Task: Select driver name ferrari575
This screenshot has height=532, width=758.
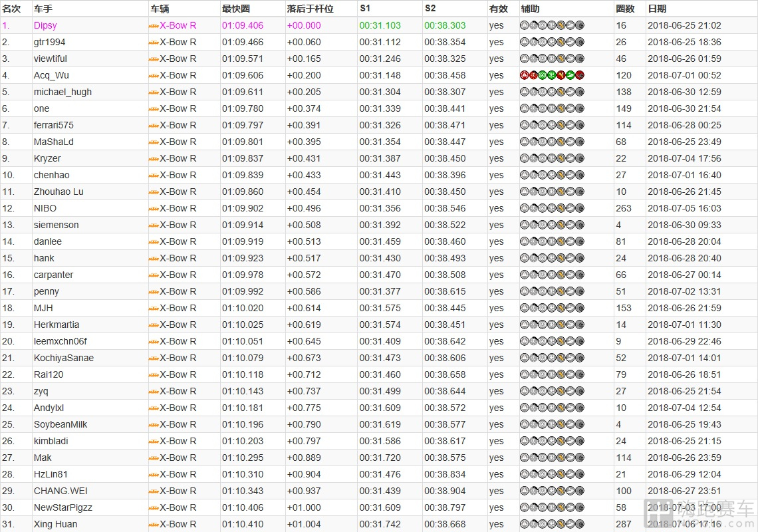Action: 54,125
